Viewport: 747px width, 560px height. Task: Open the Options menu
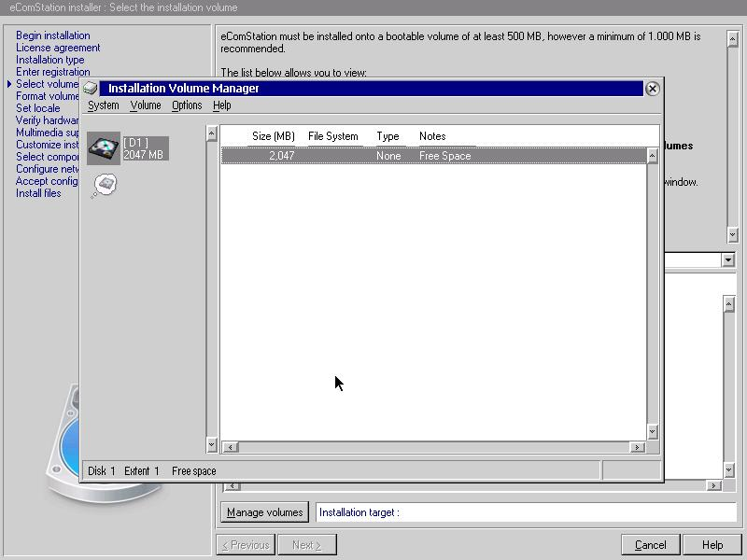pyautogui.click(x=187, y=105)
